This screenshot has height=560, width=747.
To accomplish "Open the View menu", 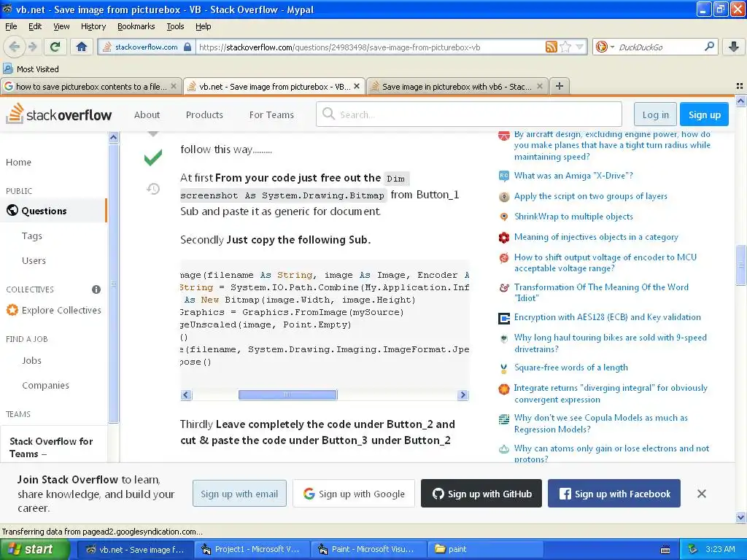I will (61, 26).
